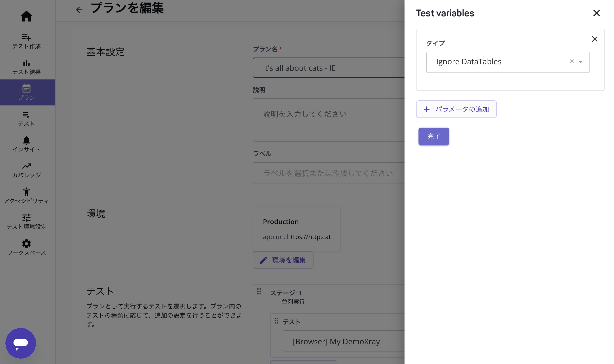Open カバレッジ in the sidebar

click(x=26, y=170)
